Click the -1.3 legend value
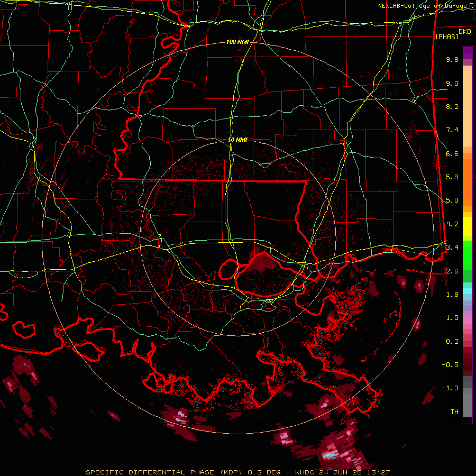The width and height of the screenshot is (476, 476). click(450, 388)
